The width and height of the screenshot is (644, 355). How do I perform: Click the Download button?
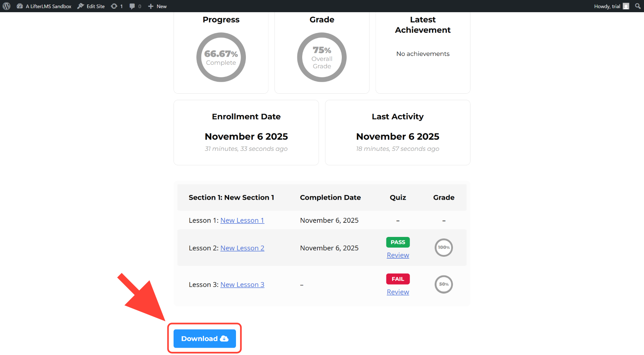(204, 339)
